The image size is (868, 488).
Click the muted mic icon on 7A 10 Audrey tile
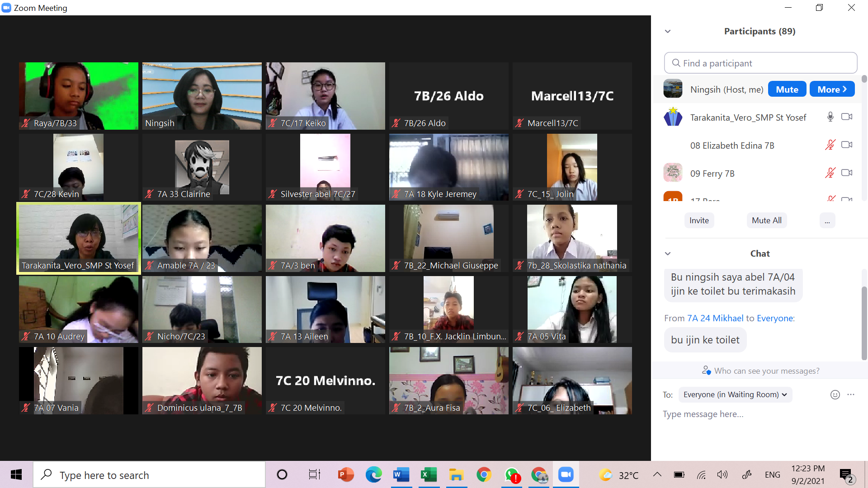click(x=26, y=336)
